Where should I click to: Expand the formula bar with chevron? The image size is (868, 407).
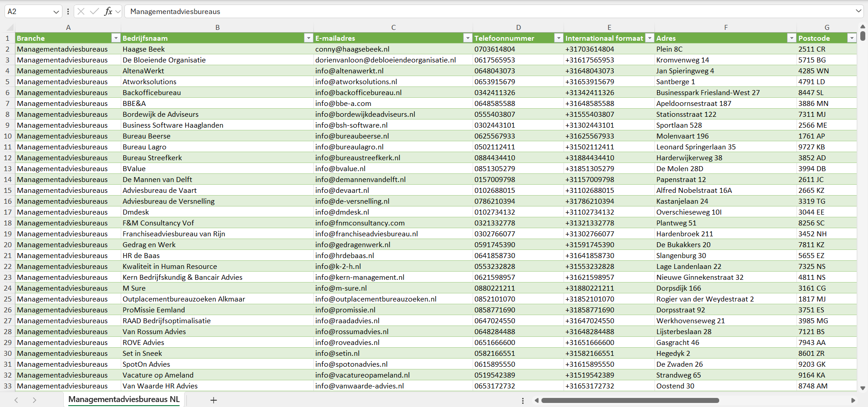click(858, 11)
